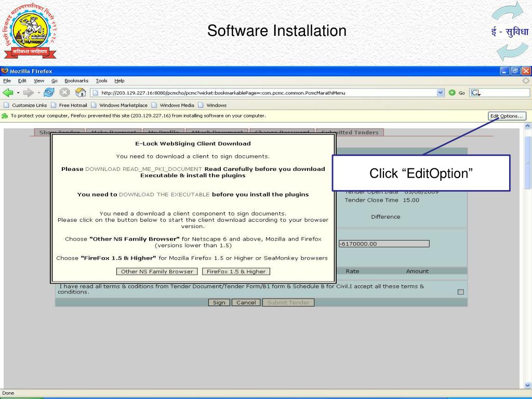This screenshot has width=532, height=399.
Task: Click the -6170000.00 amount field
Action: (x=384, y=244)
